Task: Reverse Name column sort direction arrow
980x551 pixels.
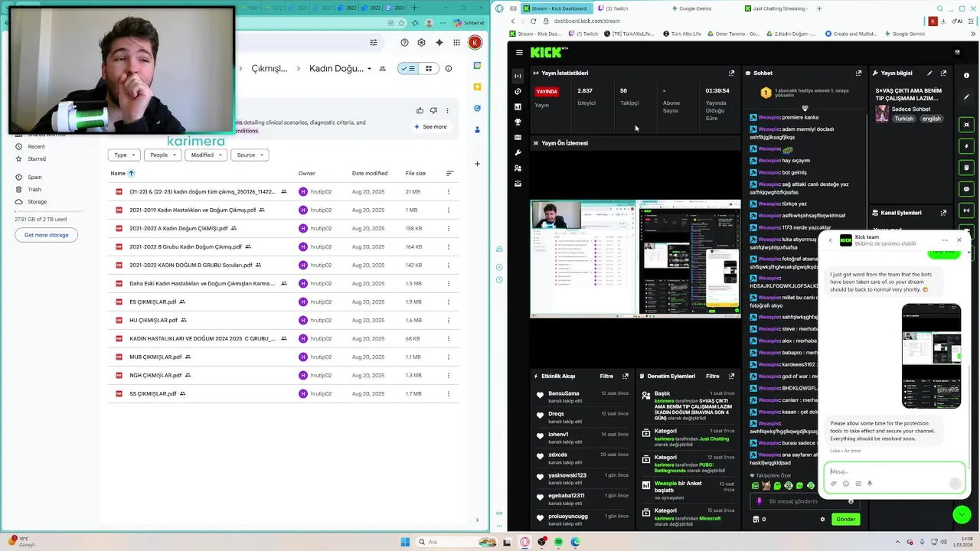Action: point(131,174)
